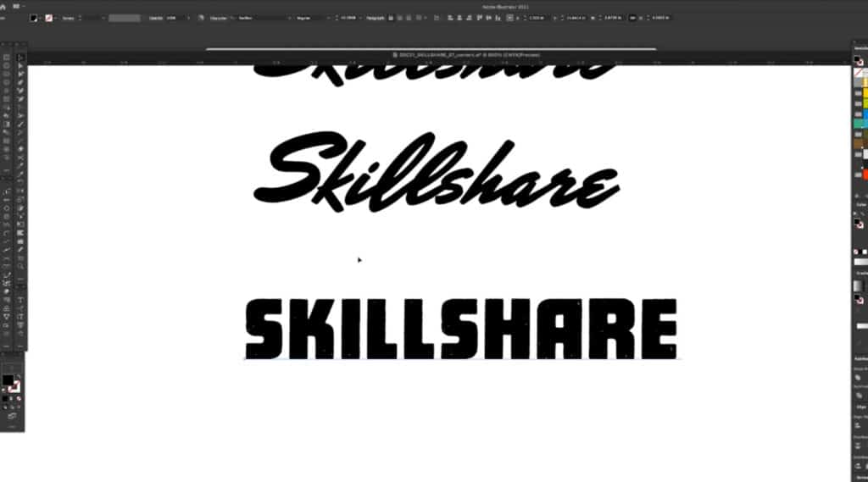Viewport: 868px width, 482px height.
Task: Click the script Skillshare lettering
Action: pos(437,172)
